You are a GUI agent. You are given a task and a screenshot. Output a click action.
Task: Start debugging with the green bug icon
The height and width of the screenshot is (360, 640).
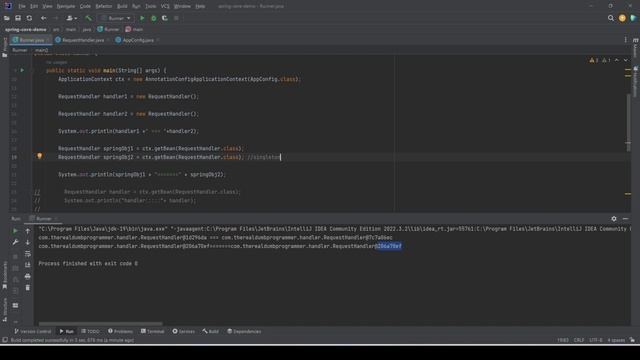(x=153, y=18)
